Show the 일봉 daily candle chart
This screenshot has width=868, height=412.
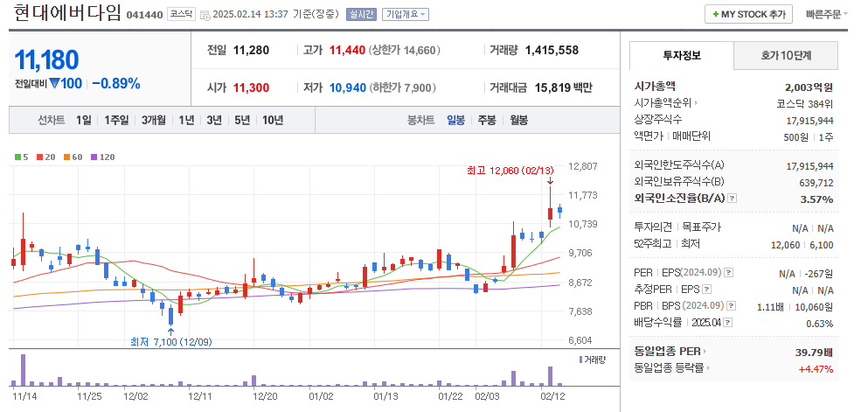point(455,120)
